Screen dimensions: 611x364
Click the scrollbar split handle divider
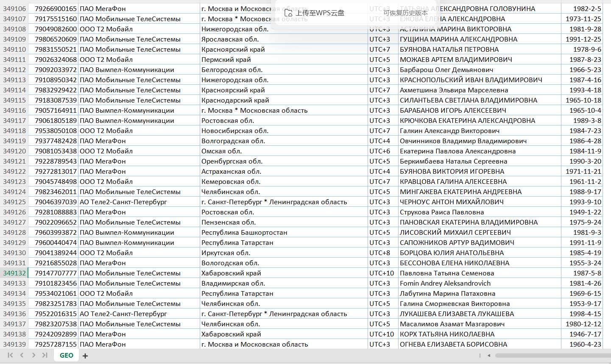pyautogui.click(x=480, y=356)
